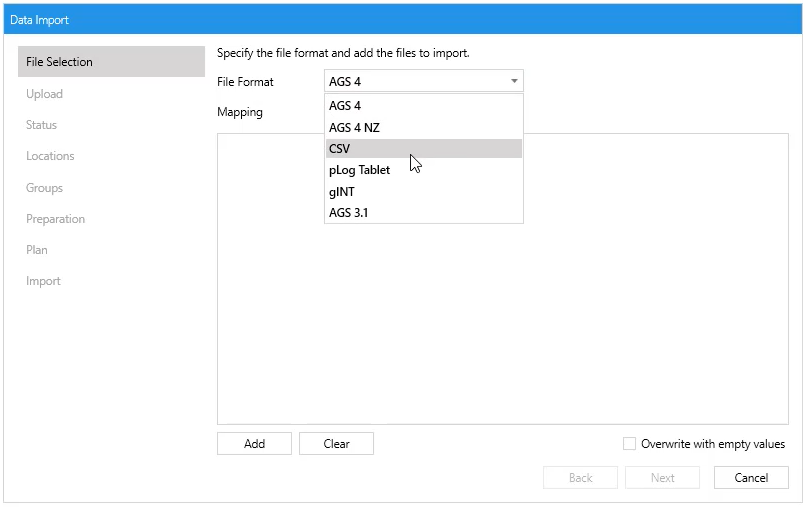
Task: Open the File Selection step
Action: tap(111, 62)
